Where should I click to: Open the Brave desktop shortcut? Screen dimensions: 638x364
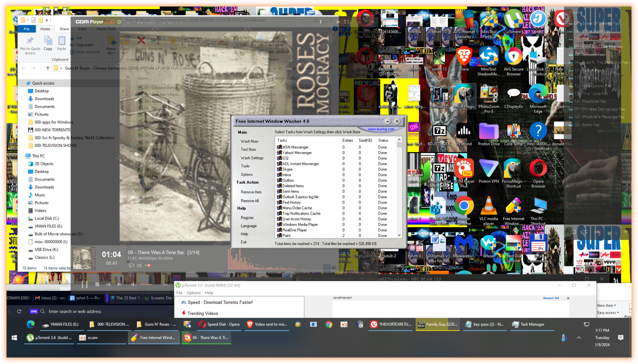(x=464, y=59)
